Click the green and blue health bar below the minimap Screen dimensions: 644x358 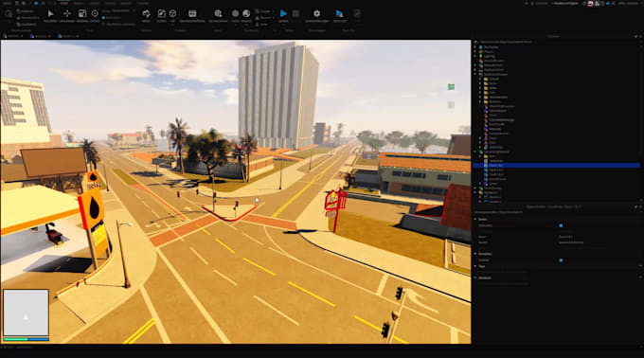tap(26, 339)
